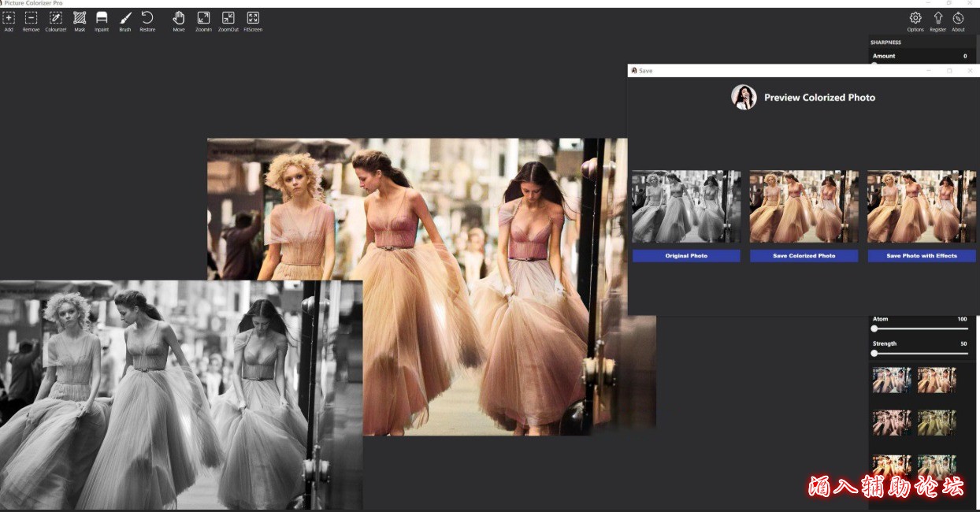Click Save Photo with Effects button
980x512 pixels.
tap(922, 256)
